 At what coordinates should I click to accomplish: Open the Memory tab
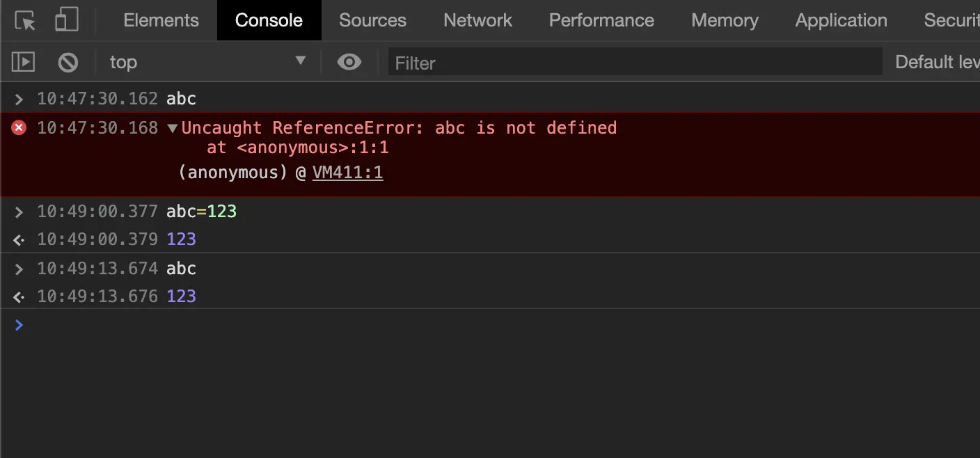[x=725, y=21]
